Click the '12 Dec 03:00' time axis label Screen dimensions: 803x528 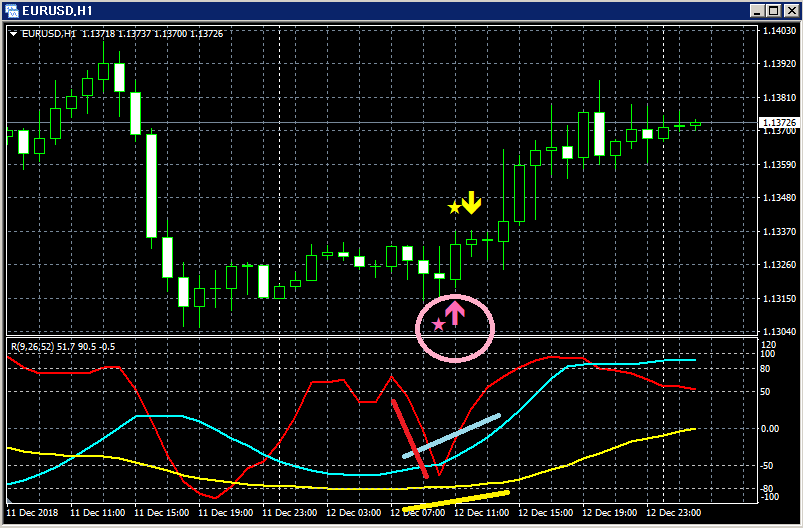[x=353, y=513]
